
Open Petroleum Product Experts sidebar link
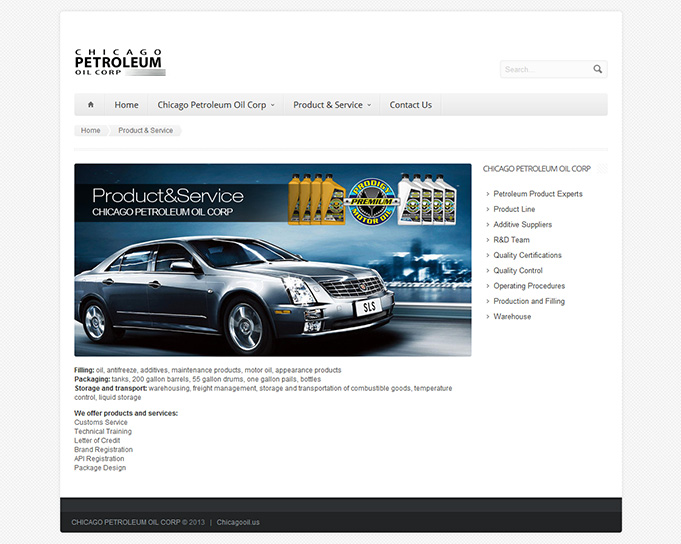point(538,194)
